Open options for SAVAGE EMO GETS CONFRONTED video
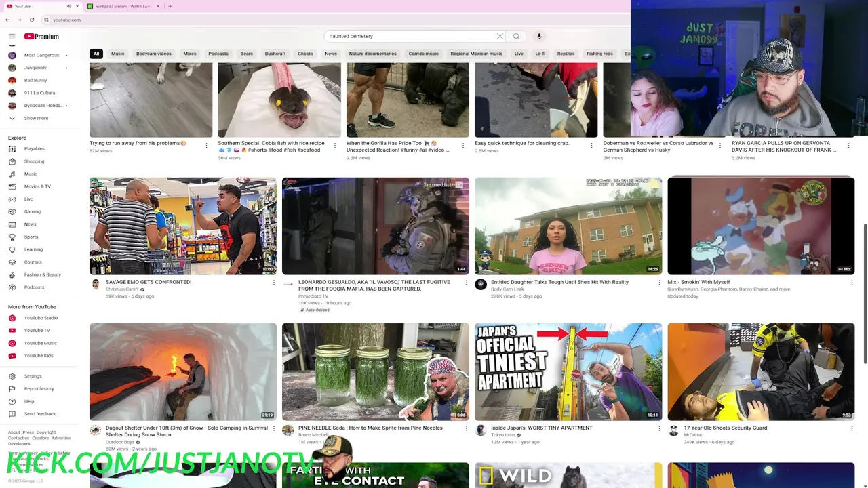Screen dimensions: 868x488 [x=273, y=282]
